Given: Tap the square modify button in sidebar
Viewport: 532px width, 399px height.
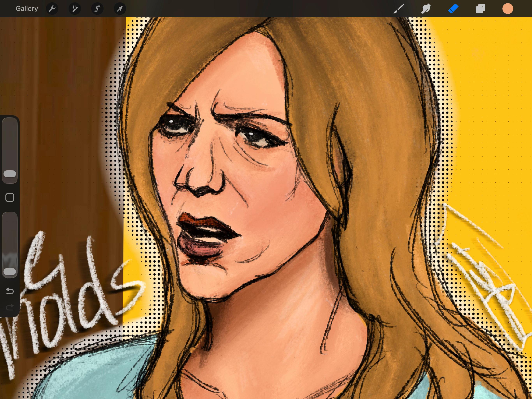Looking at the screenshot, I should click(x=10, y=198).
